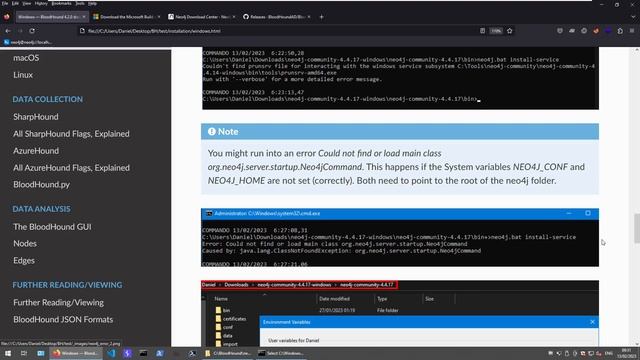This screenshot has height=360, width=640.
Task: Switch to the Microsoft Build Tools tab
Action: [x=126, y=17]
